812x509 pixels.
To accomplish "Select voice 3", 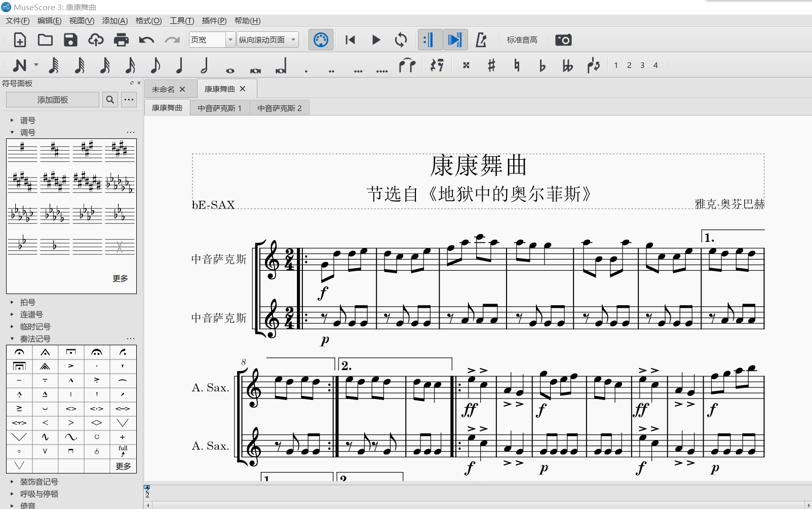I will point(642,65).
